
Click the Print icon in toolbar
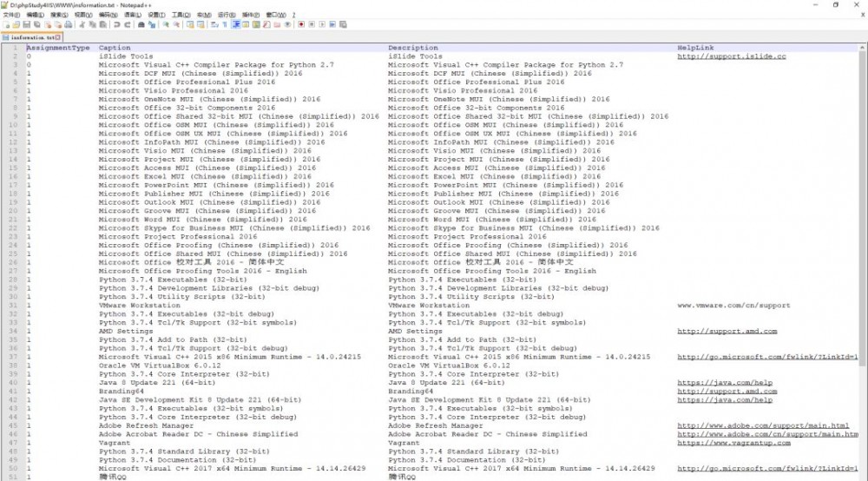[68, 24]
